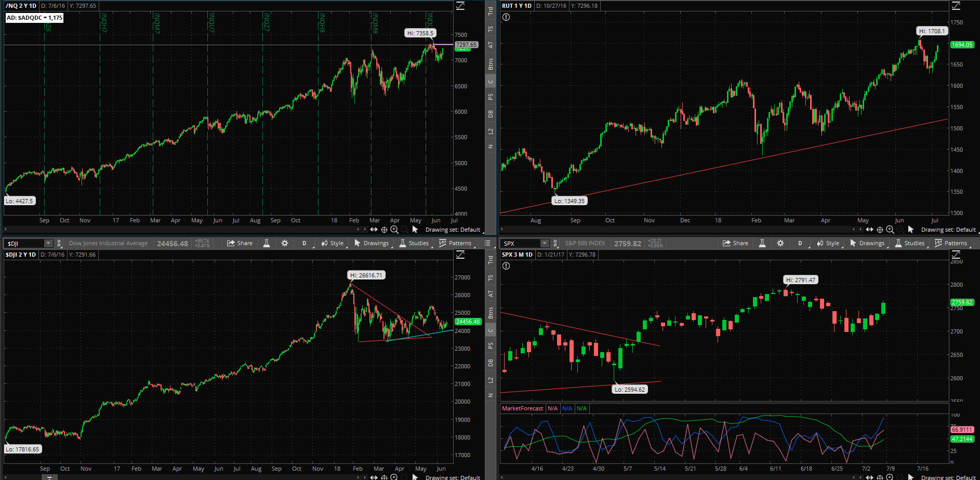This screenshot has height=480, width=980.
Task: Click the flask icon in $DJI toolbar
Action: 267,243
